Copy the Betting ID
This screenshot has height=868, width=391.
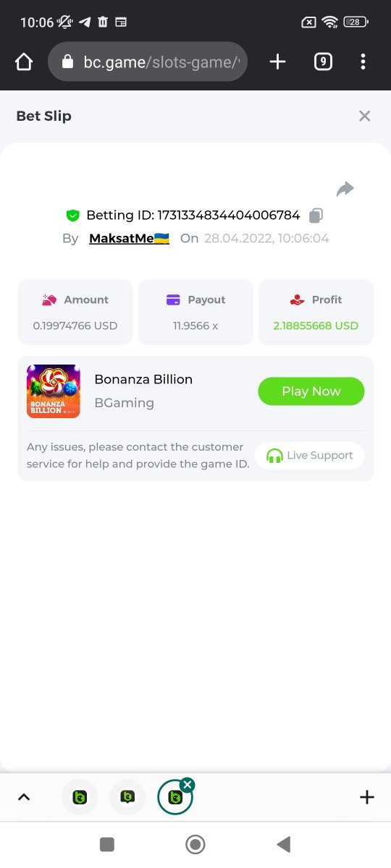(316, 216)
